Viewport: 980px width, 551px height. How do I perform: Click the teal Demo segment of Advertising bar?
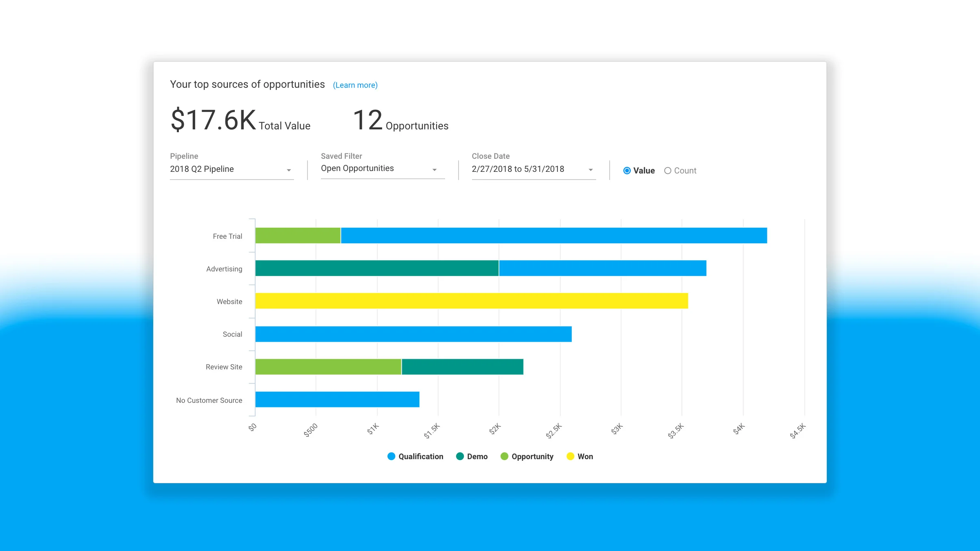click(377, 268)
